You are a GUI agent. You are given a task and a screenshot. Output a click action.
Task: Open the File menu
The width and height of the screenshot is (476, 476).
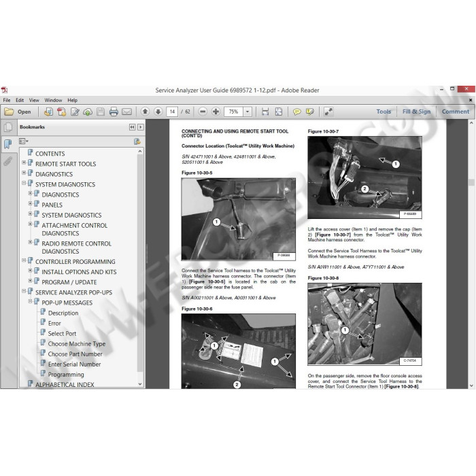7,100
